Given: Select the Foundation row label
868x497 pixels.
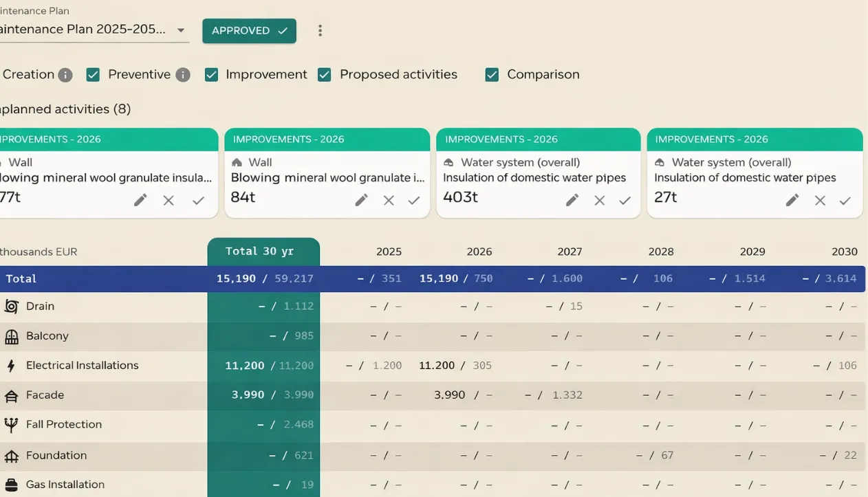Looking at the screenshot, I should (x=56, y=456).
